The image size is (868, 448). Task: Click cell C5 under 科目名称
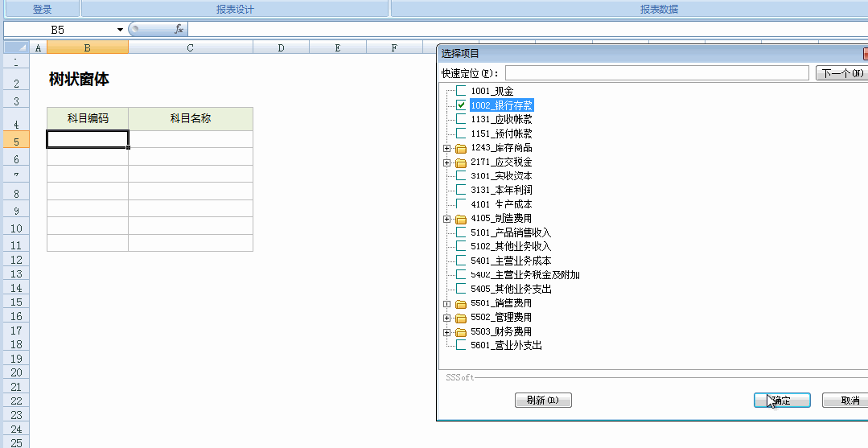click(x=191, y=139)
